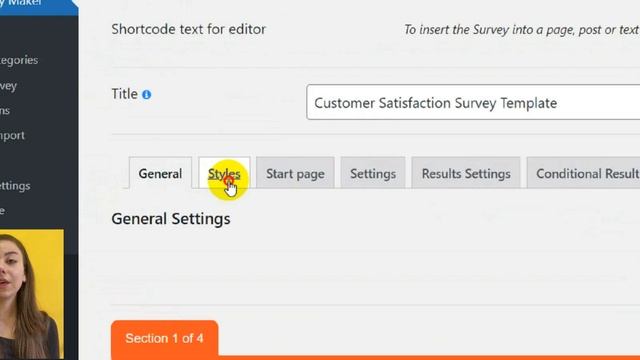Image resolution: width=640 pixels, height=360 pixels.
Task: Open the Conditional Results tab
Action: (x=584, y=173)
